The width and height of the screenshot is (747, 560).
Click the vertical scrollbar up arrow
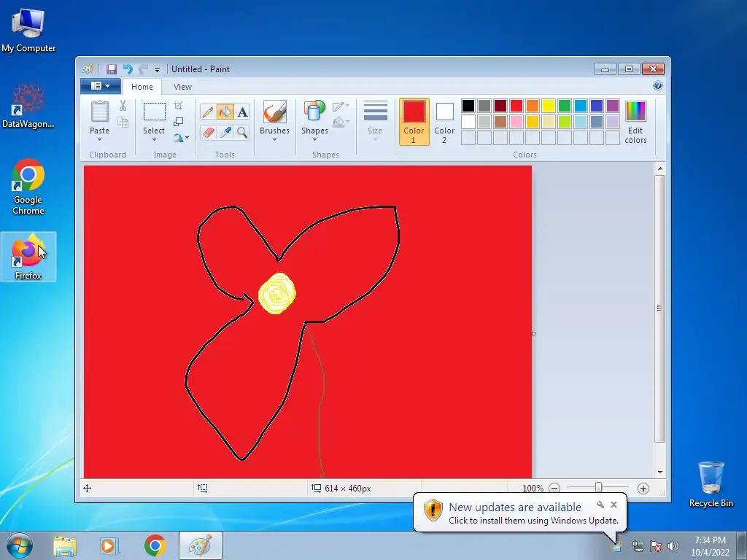[660, 168]
